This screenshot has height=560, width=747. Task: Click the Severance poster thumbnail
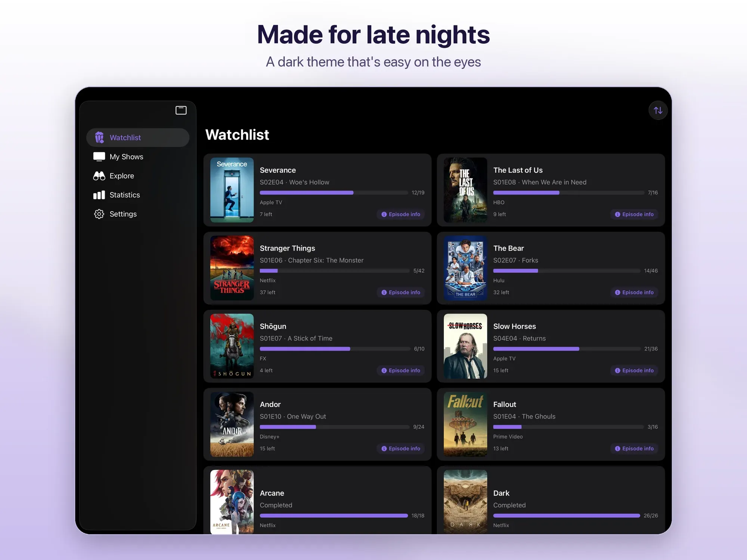[232, 190]
